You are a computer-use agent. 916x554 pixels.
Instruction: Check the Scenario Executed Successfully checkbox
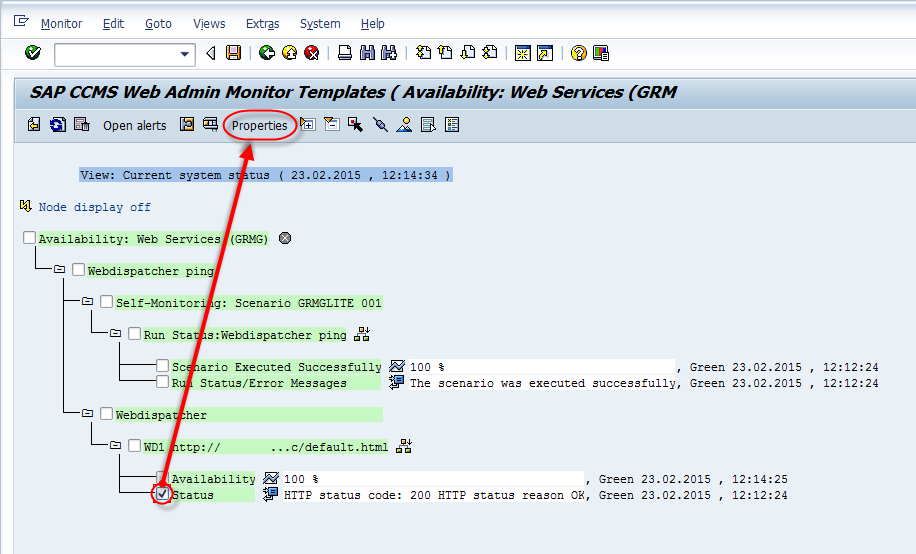point(162,366)
